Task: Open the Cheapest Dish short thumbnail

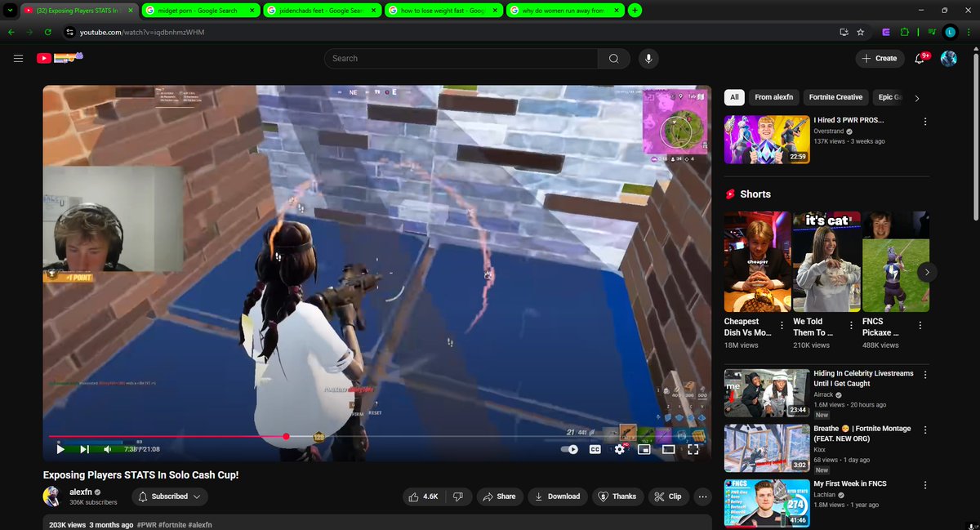Action: tap(758, 262)
